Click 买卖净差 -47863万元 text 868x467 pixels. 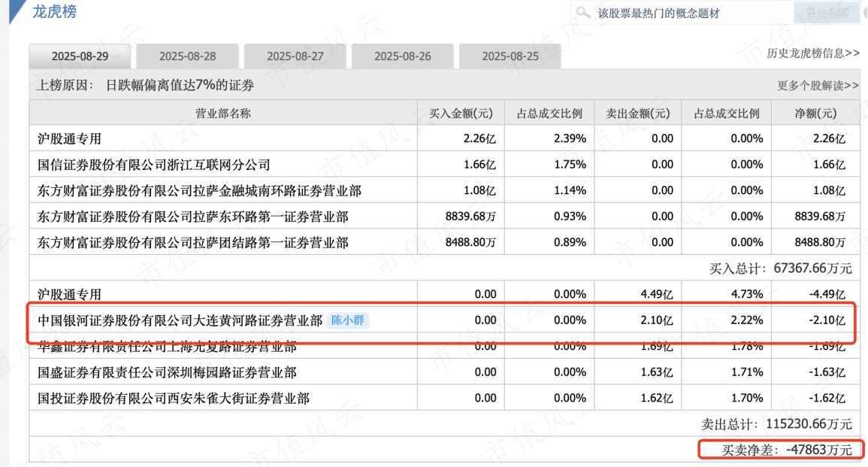pyautogui.click(x=787, y=450)
